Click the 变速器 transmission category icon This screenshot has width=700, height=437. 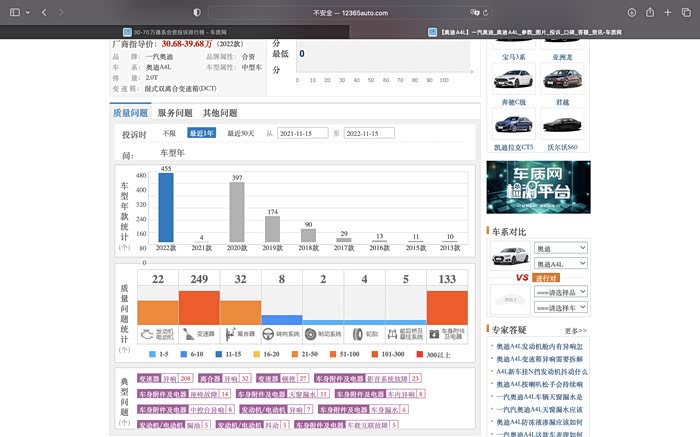(199, 334)
